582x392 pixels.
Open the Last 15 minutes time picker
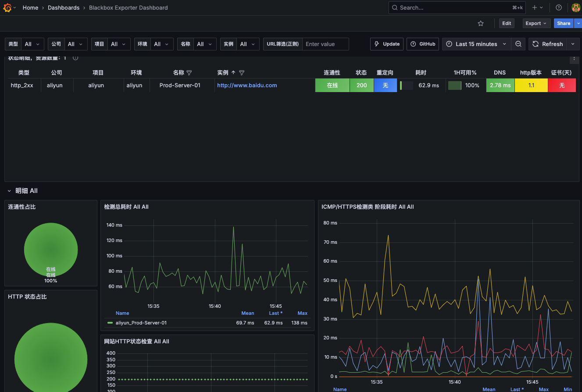[x=476, y=44]
